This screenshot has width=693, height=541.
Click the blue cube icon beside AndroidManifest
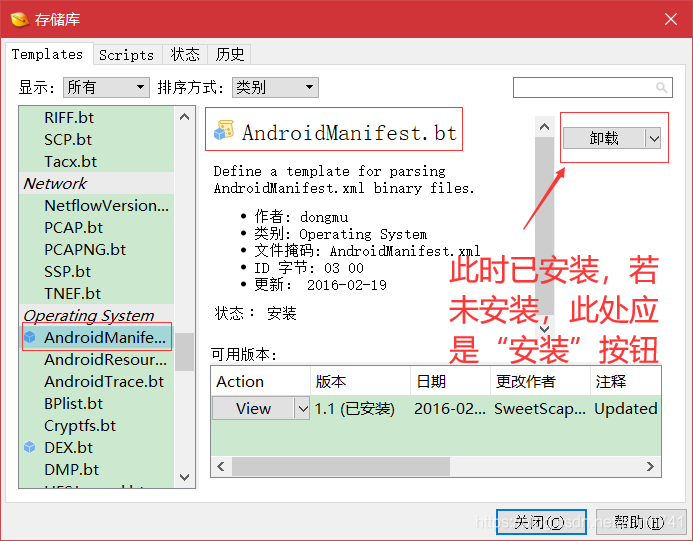pyautogui.click(x=30, y=337)
